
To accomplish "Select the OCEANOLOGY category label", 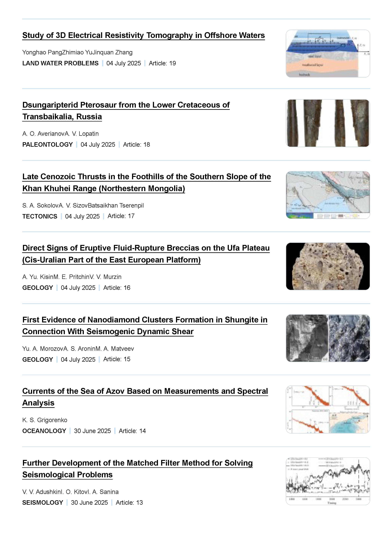I will pyautogui.click(x=44, y=431).
